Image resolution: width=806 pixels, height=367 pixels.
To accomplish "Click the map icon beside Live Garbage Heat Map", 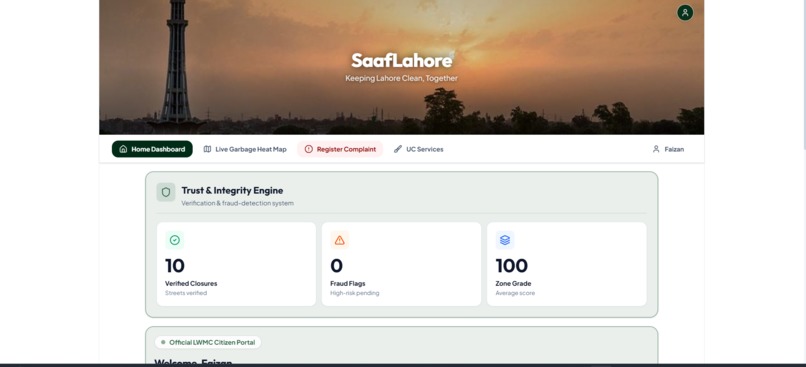I will 207,149.
